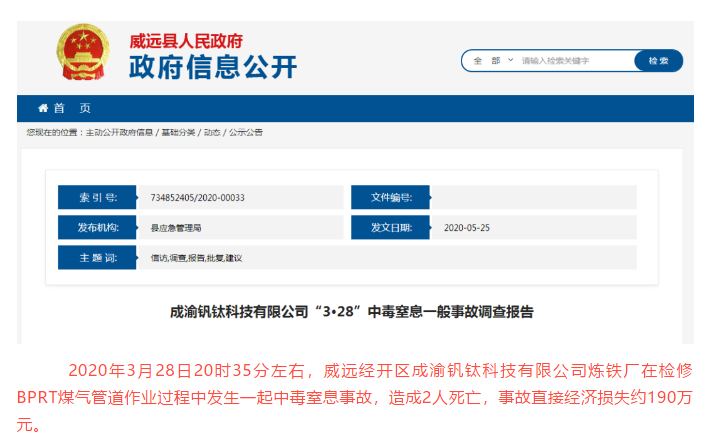Click the 发布机构 label
The width and height of the screenshot is (722, 436).
point(98,228)
